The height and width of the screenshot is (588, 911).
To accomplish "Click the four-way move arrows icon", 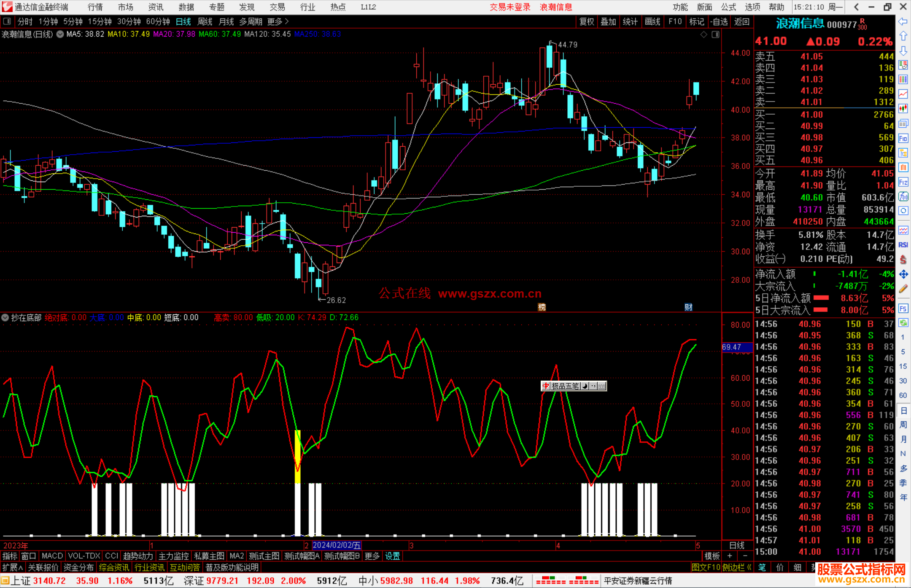I will [x=903, y=274].
